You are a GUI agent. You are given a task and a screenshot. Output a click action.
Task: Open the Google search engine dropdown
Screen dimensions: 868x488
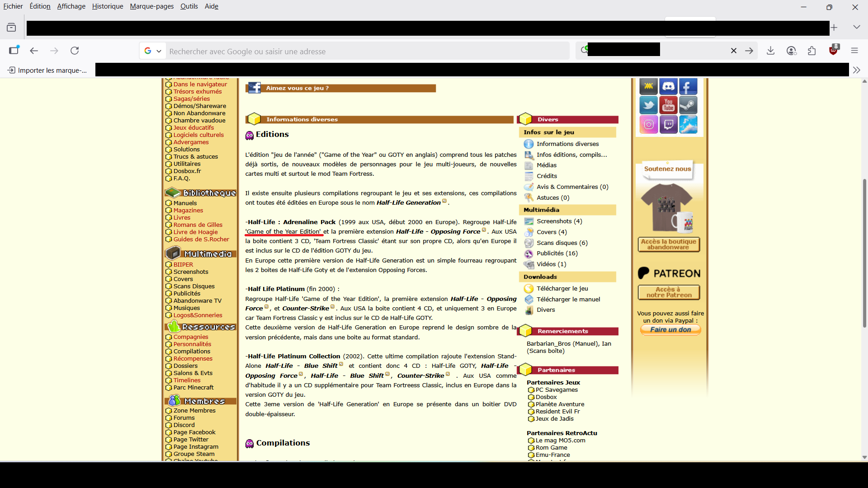pos(153,51)
